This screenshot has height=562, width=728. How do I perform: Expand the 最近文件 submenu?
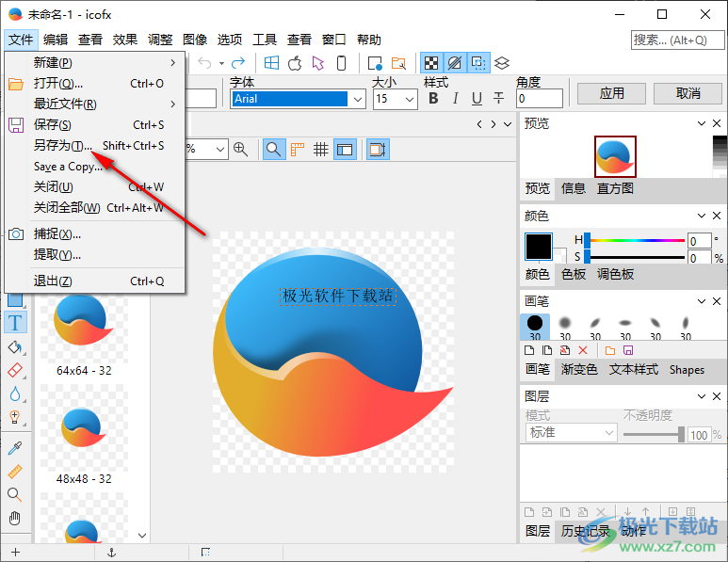tap(96, 104)
